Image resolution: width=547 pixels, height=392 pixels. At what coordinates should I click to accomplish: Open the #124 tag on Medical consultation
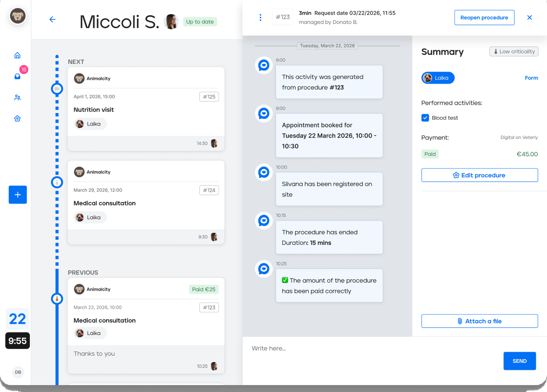coord(209,190)
